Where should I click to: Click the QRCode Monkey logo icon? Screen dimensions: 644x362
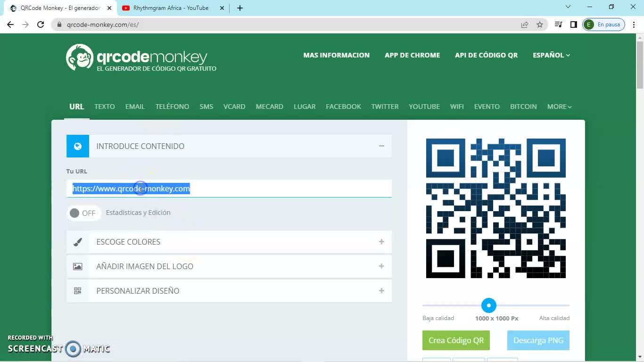click(x=80, y=57)
